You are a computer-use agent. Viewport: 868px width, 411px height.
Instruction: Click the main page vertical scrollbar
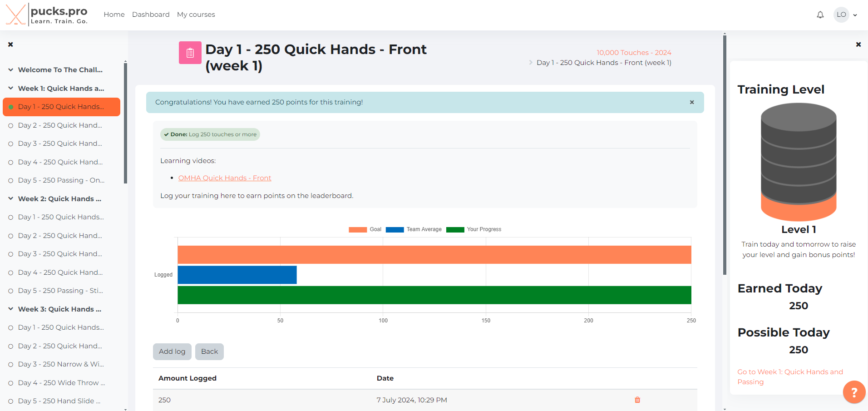(x=725, y=154)
